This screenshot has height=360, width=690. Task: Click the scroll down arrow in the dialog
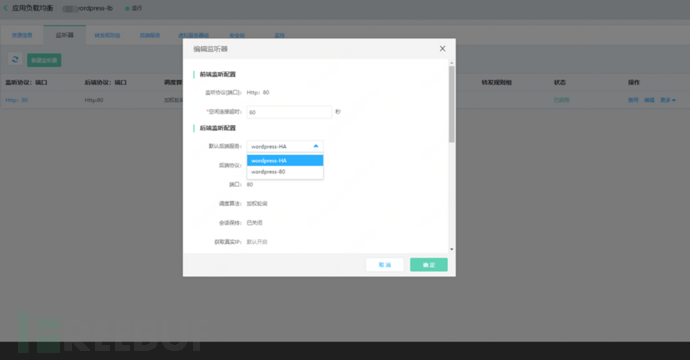pyautogui.click(x=451, y=250)
